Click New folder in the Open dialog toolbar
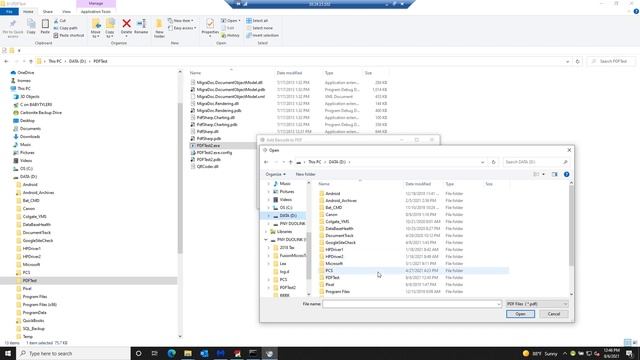This screenshot has height=360, width=640. (x=305, y=174)
